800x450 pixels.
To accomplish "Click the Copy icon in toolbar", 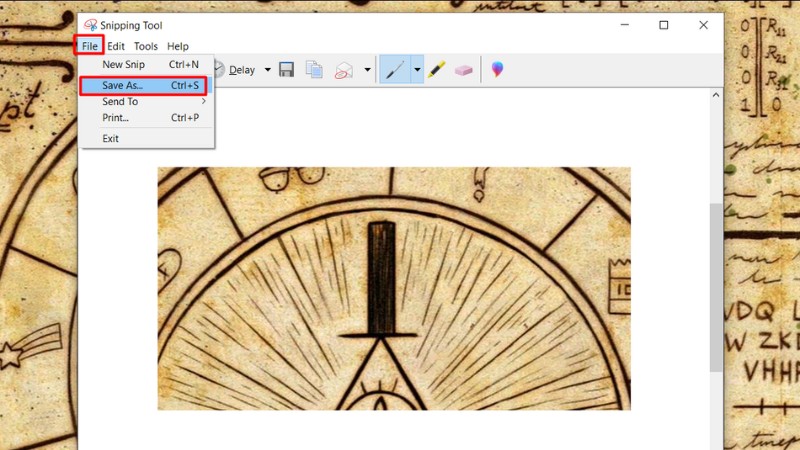I will coord(314,69).
